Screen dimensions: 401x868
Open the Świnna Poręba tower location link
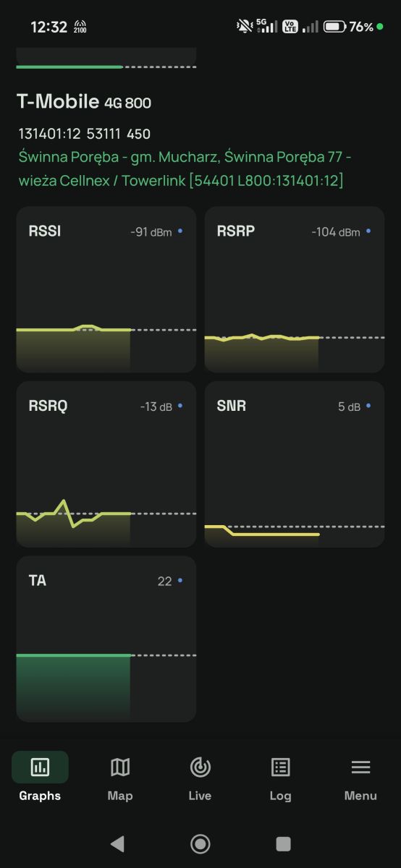pyautogui.click(x=185, y=169)
